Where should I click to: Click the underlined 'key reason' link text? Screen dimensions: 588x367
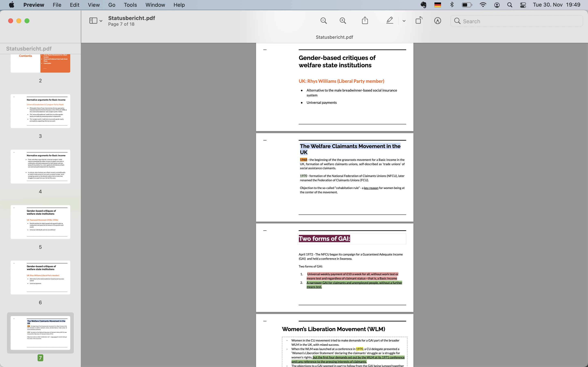point(371,188)
